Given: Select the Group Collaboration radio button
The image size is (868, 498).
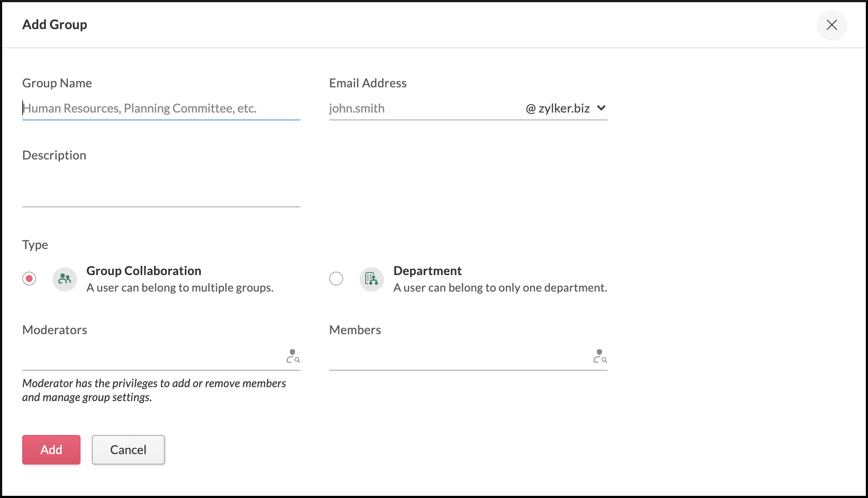Looking at the screenshot, I should [29, 279].
